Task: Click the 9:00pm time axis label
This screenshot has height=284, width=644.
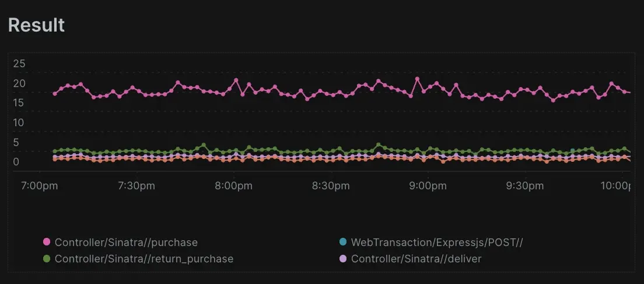Action: point(428,186)
